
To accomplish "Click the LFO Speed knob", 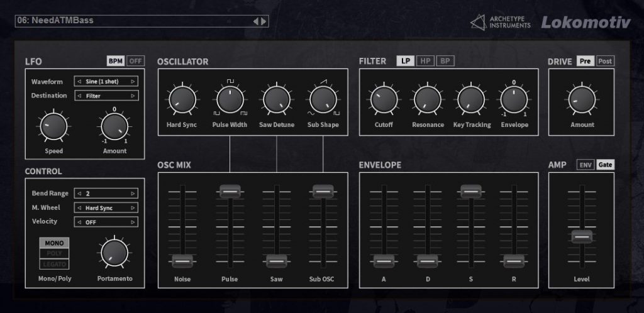I will click(54, 126).
